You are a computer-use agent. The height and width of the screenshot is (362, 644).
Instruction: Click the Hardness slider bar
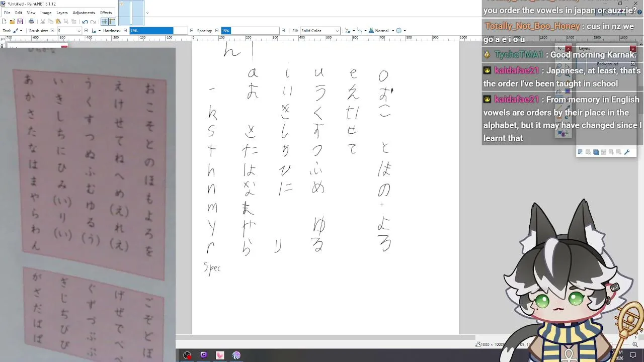tap(158, 31)
